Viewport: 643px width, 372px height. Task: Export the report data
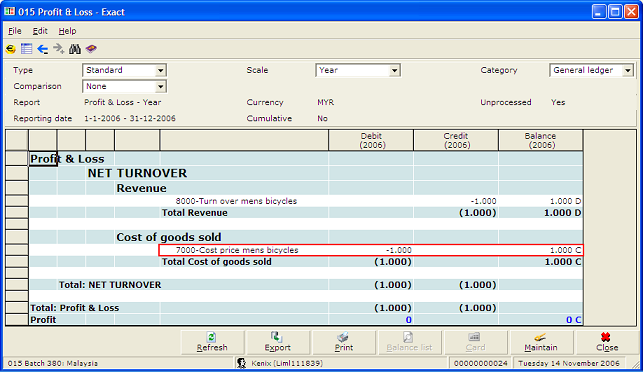(x=278, y=342)
